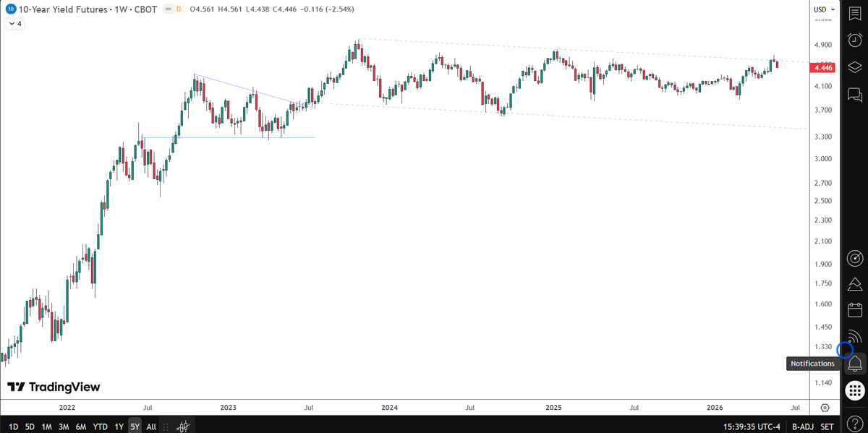Screen dimensions: 868x433
Task: Click the 4.900 price scale label
Action: click(x=822, y=45)
